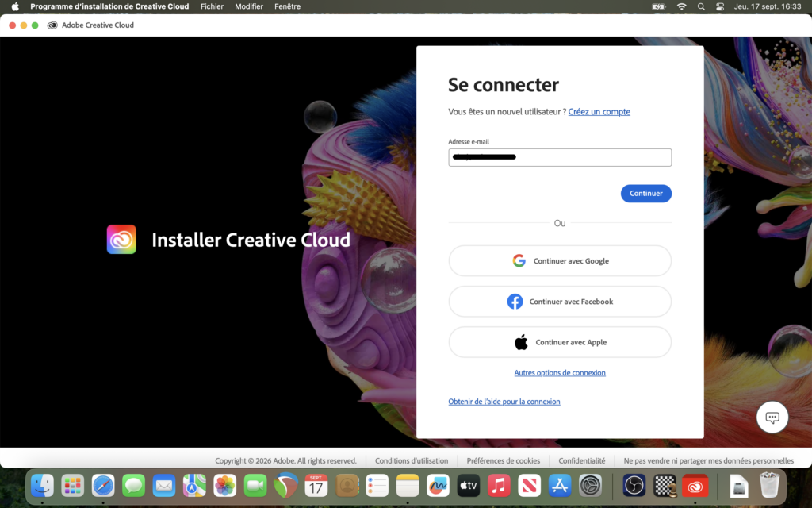Launch FaceTime from the dock
812x508 pixels.
(x=255, y=486)
